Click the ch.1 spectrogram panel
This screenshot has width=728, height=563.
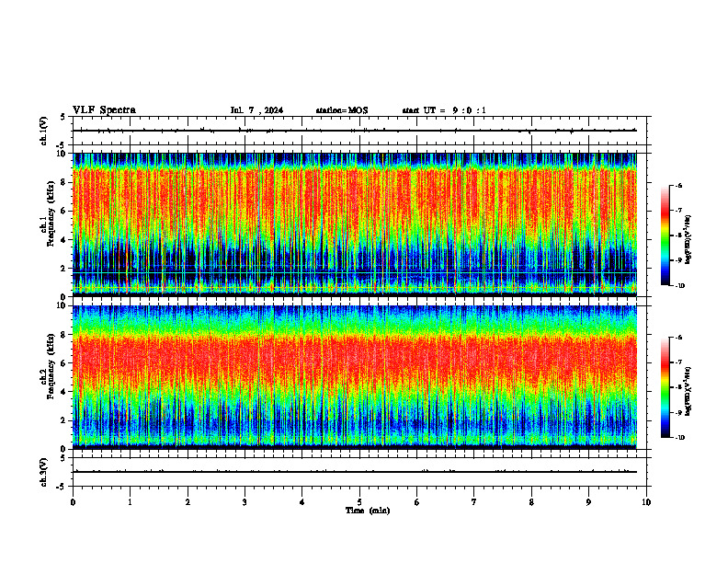click(x=355, y=224)
